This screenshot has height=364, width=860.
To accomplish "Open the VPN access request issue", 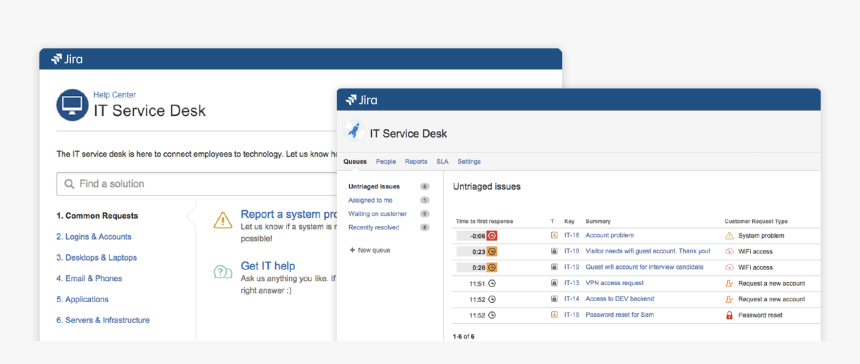I will [615, 283].
